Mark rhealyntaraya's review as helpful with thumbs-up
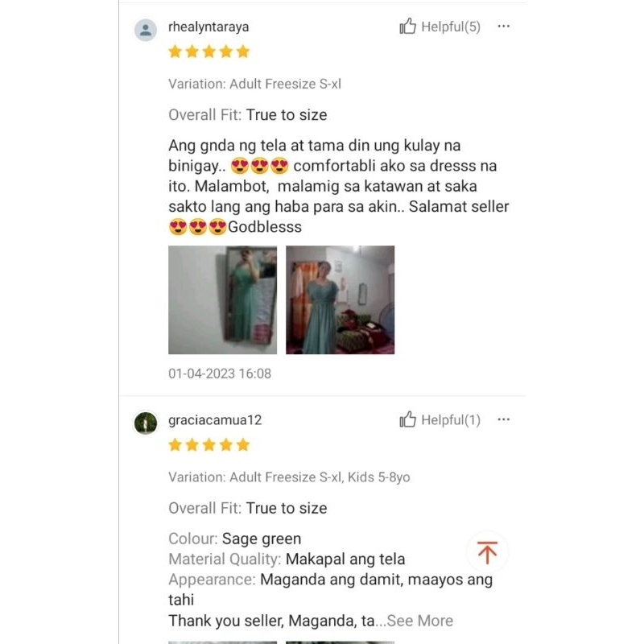Image resolution: width=644 pixels, height=644 pixels. pyautogui.click(x=407, y=27)
